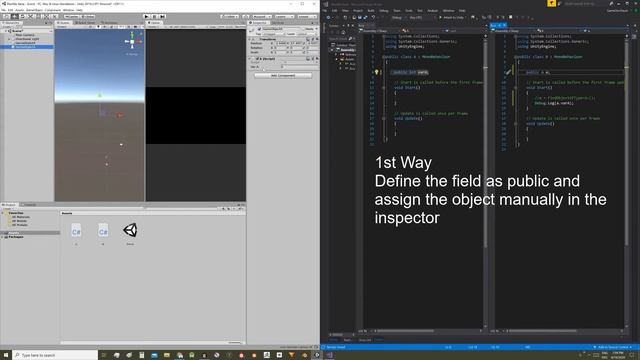Toggle Global/Local handle rotation in Unity
The image size is (640, 360).
(88, 16)
